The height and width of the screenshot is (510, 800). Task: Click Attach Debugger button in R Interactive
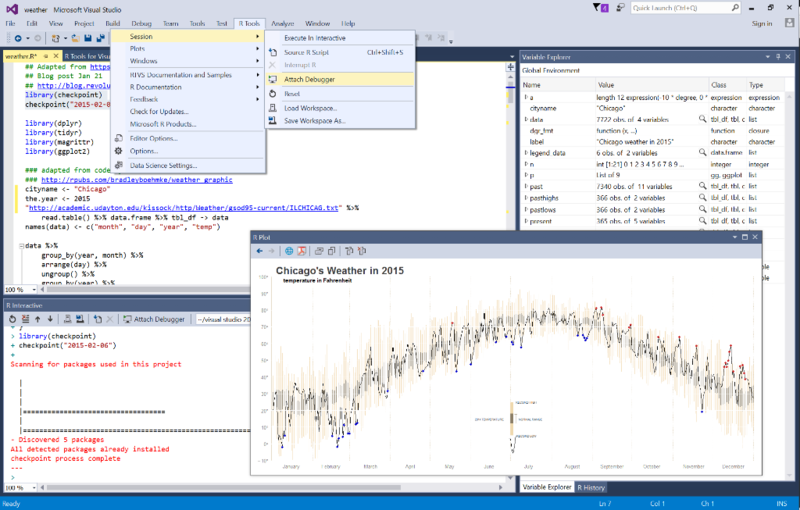[x=153, y=319]
